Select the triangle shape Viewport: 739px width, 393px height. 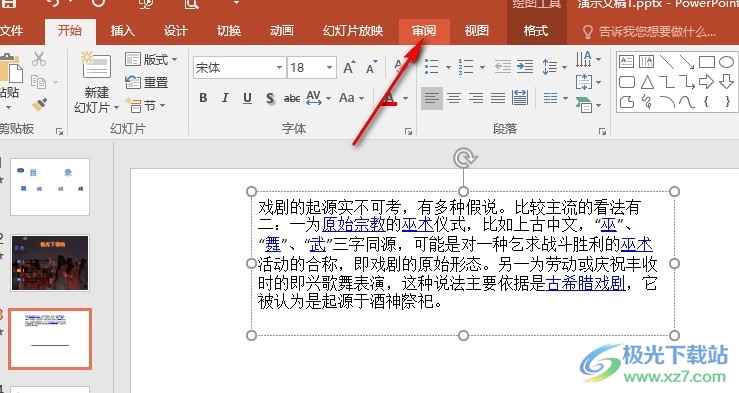(x=647, y=82)
